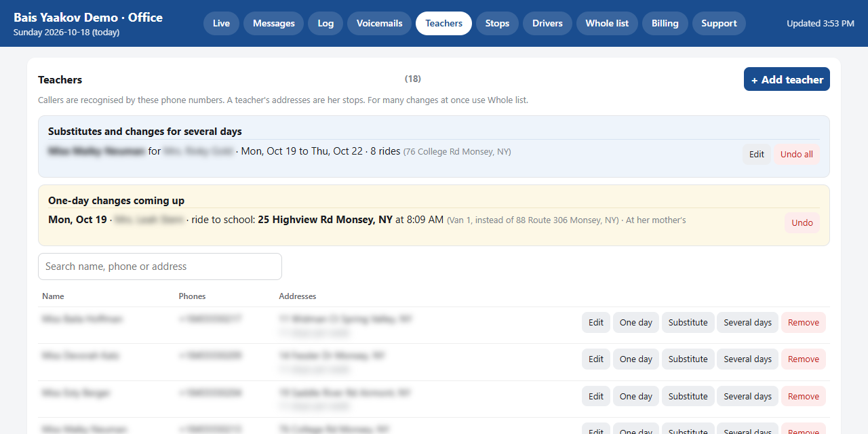Remove the first teacher in the list
Image resolution: width=868 pixels, height=434 pixels.
coord(804,323)
